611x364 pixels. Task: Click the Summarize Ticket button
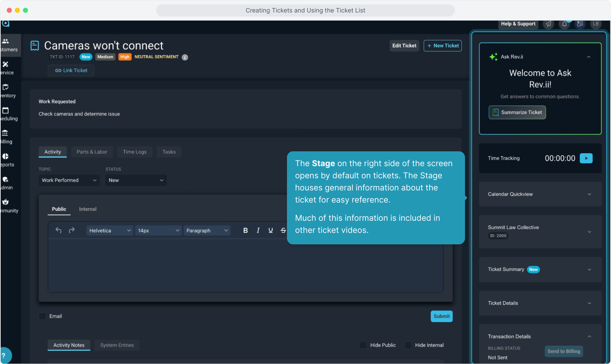(517, 113)
